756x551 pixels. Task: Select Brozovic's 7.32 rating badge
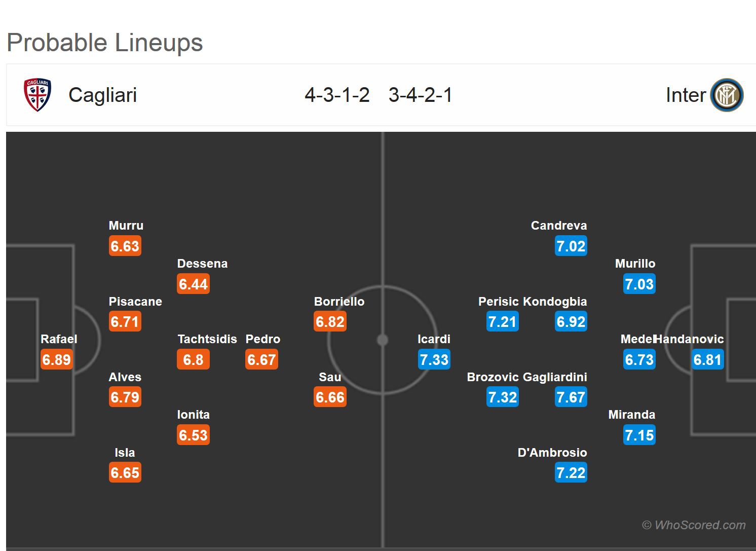click(x=503, y=397)
